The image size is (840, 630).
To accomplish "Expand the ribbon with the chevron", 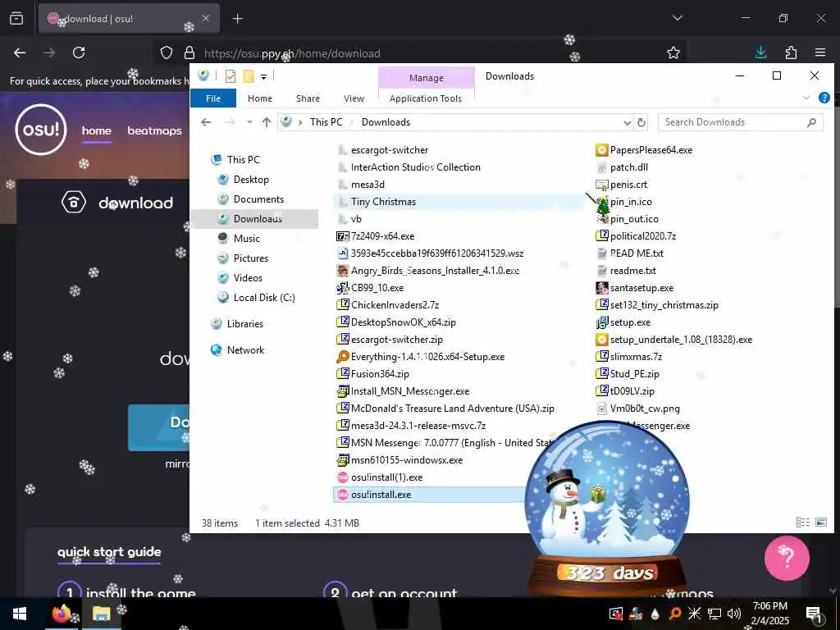I will pyautogui.click(x=806, y=98).
